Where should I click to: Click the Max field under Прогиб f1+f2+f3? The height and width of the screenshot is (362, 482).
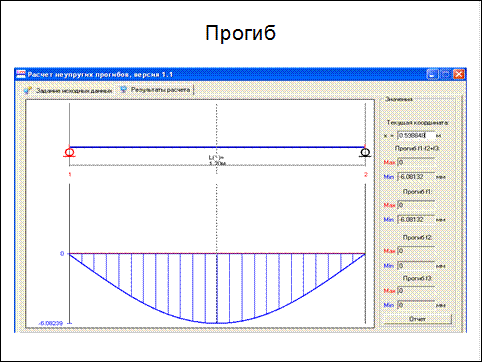coord(416,162)
